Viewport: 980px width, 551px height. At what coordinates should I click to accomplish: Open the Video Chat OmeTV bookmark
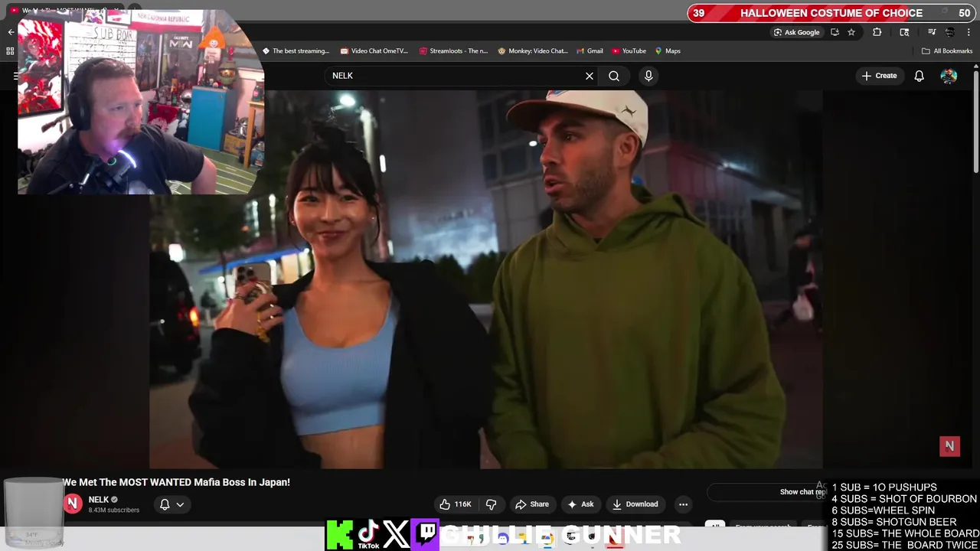374,51
